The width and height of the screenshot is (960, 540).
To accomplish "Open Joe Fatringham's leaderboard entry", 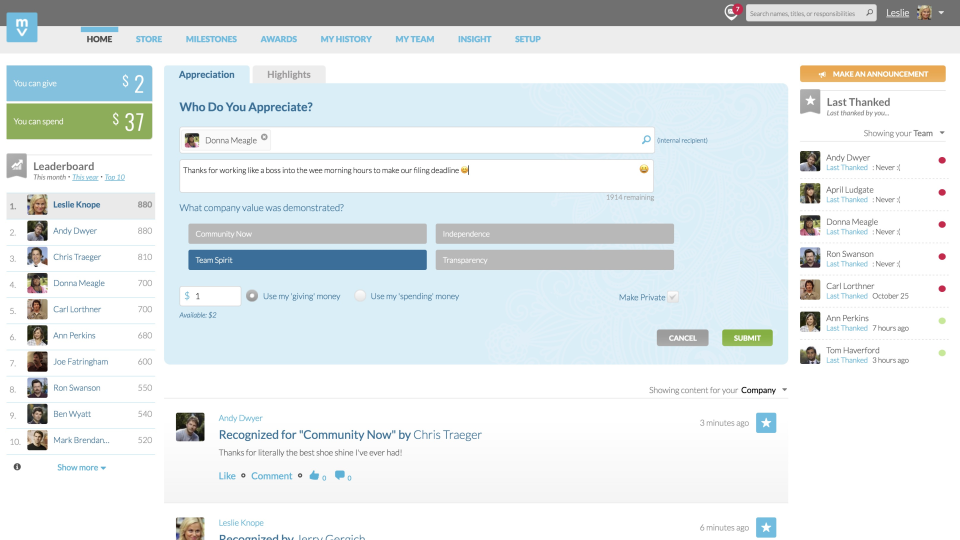I will [81, 362].
